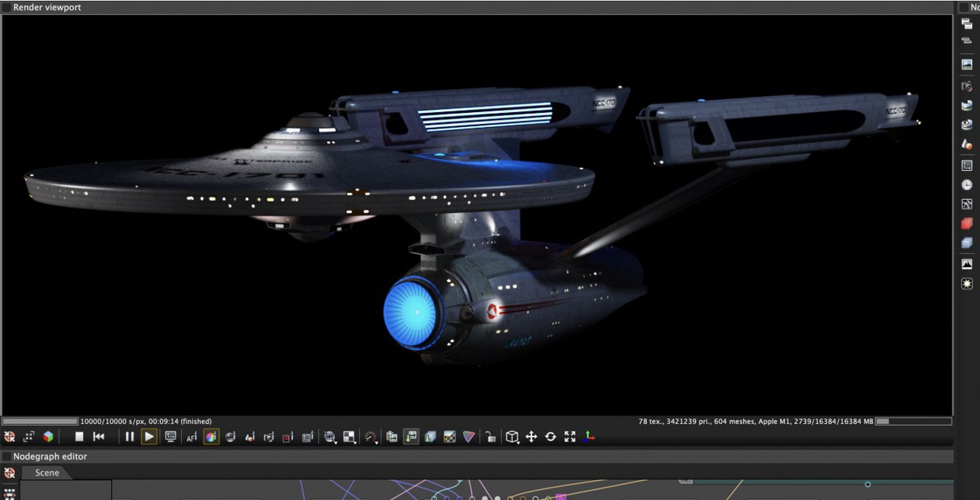Click the red cube icon in sidebar

(967, 223)
